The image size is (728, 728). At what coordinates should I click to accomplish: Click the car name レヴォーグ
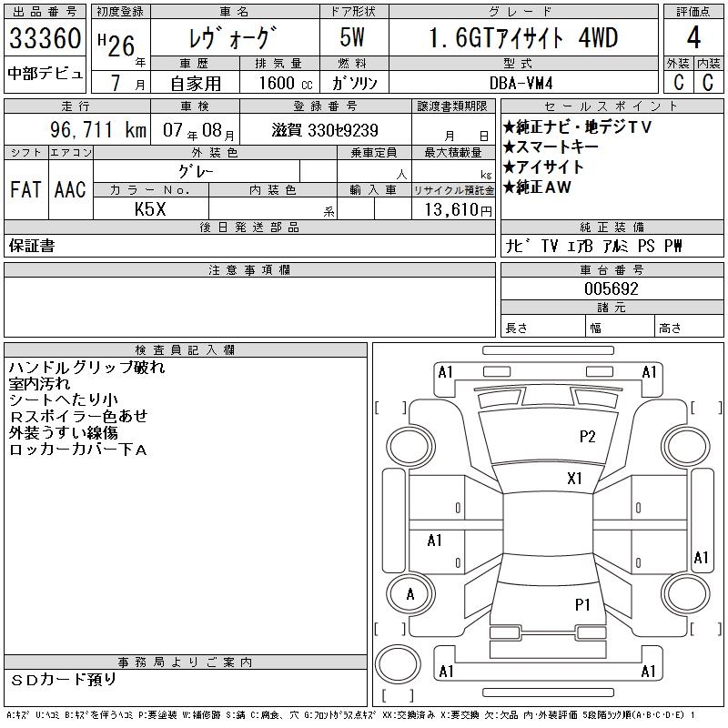[x=233, y=37]
